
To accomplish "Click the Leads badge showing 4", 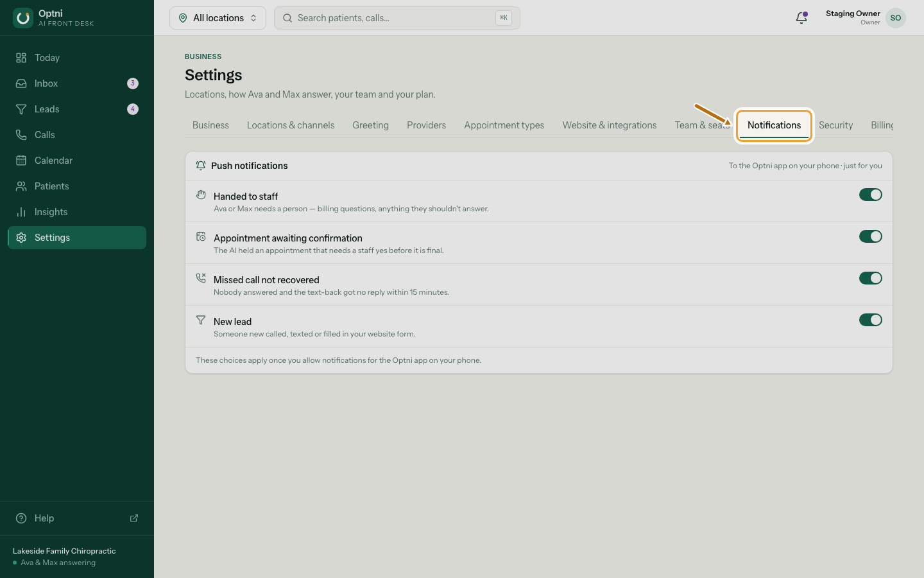I will pos(133,109).
